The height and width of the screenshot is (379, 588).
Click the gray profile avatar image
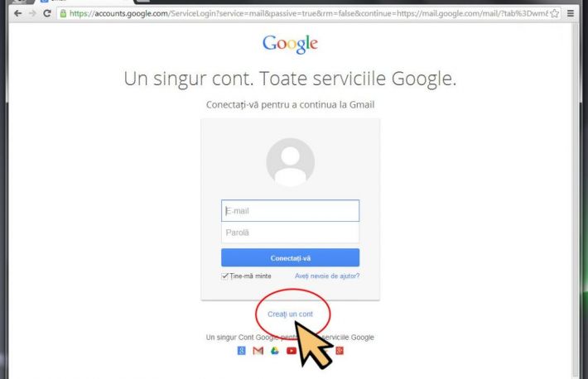pyautogui.click(x=290, y=162)
